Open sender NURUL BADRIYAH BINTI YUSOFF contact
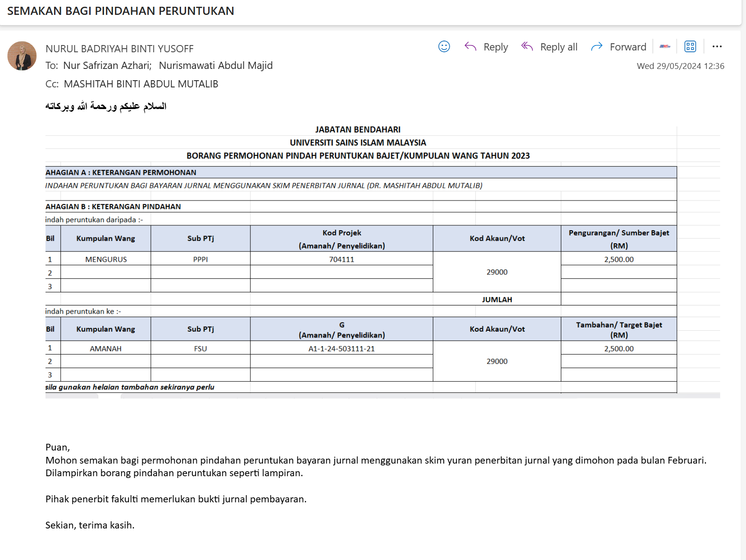Viewport: 746px width, 560px height. coord(119,49)
